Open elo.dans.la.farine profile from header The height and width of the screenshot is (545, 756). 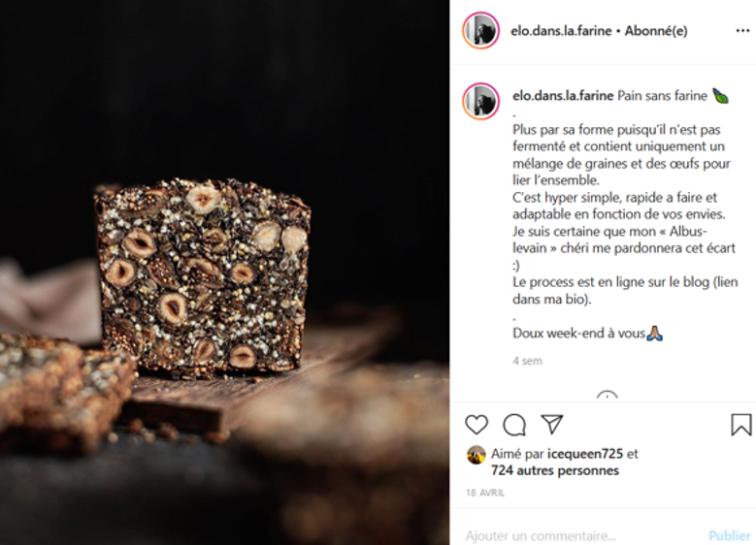point(561,31)
